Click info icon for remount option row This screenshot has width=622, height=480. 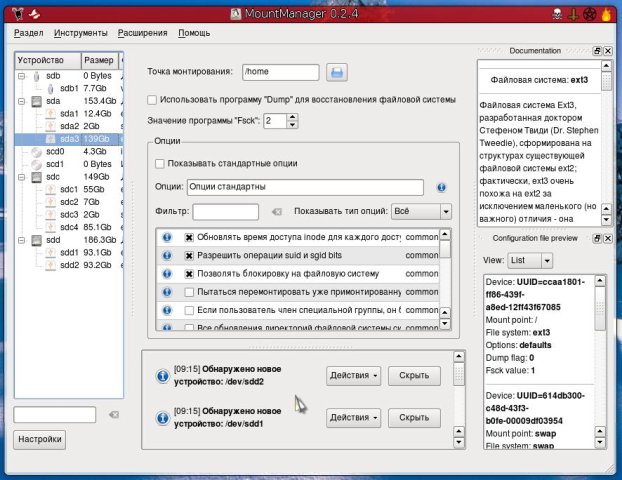tap(167, 292)
